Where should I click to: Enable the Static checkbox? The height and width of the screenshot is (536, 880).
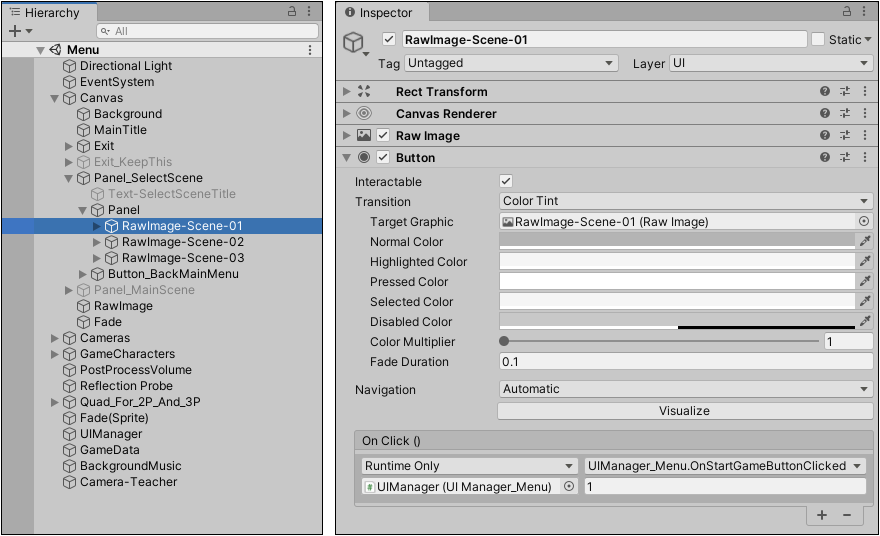click(818, 39)
